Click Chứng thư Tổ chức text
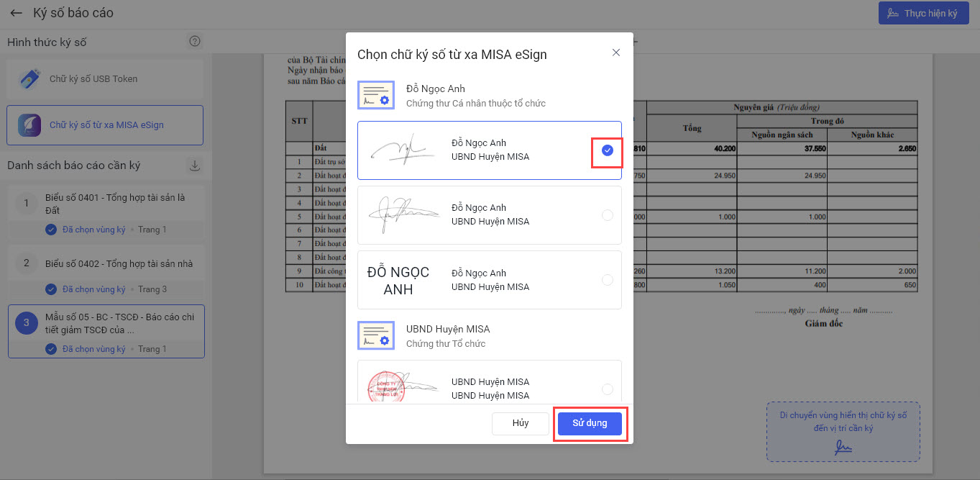Screen dimensions: 980x480 (x=446, y=343)
